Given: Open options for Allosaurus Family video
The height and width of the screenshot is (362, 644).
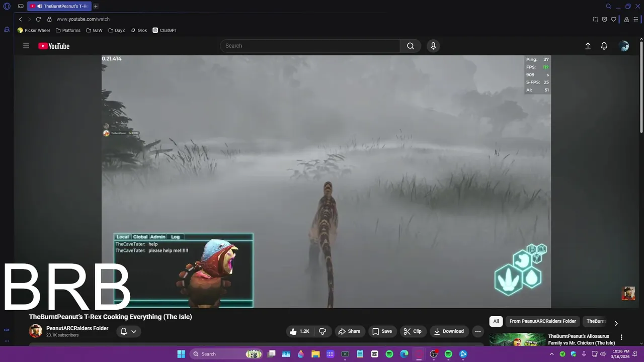Looking at the screenshot, I should coord(621,337).
